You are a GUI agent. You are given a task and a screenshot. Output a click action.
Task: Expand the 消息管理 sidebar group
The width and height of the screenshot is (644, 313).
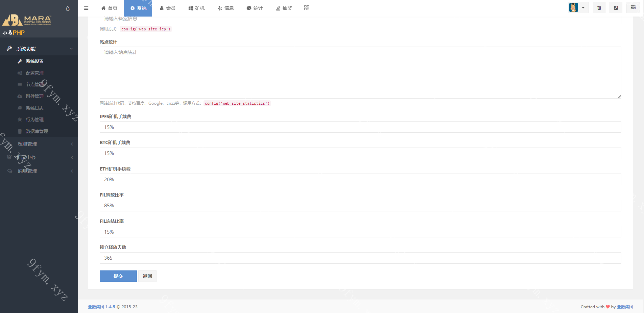pos(39,171)
